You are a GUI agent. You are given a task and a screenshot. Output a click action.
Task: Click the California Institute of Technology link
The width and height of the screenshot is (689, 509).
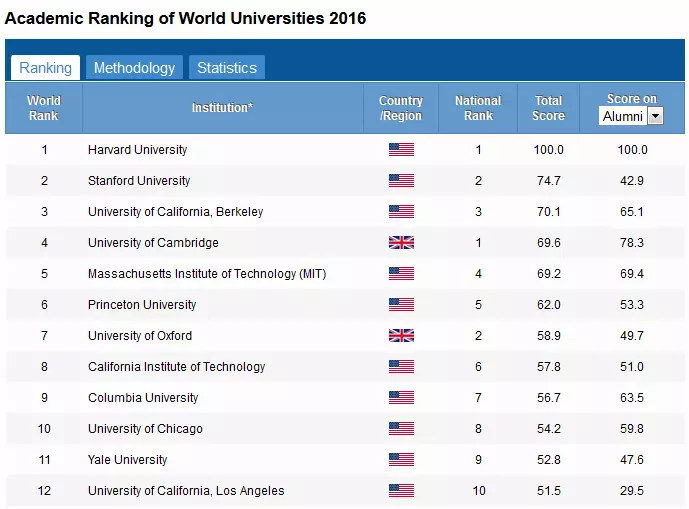point(176,367)
